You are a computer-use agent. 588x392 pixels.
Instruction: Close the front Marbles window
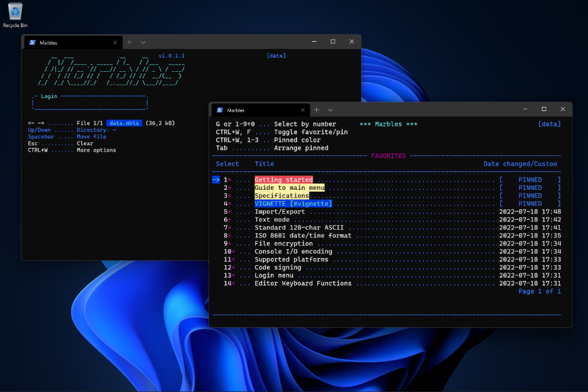[x=563, y=109]
